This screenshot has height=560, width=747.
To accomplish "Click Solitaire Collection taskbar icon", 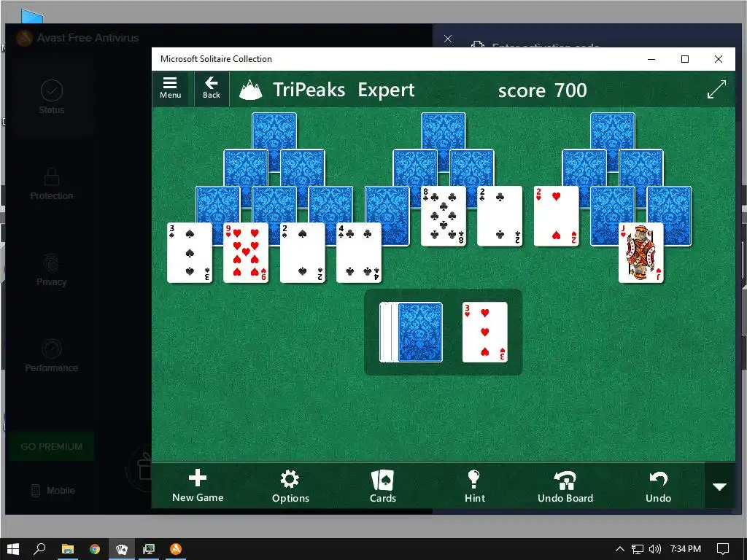I will click(x=122, y=549).
